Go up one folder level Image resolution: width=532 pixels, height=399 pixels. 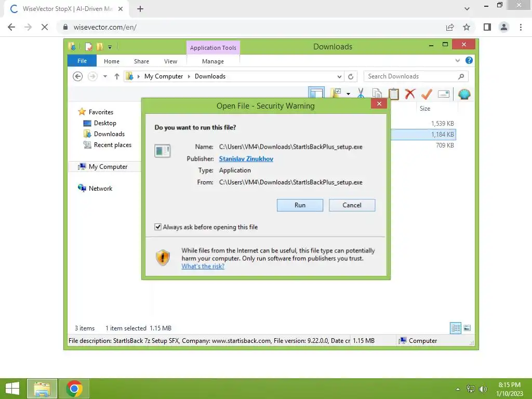point(117,76)
